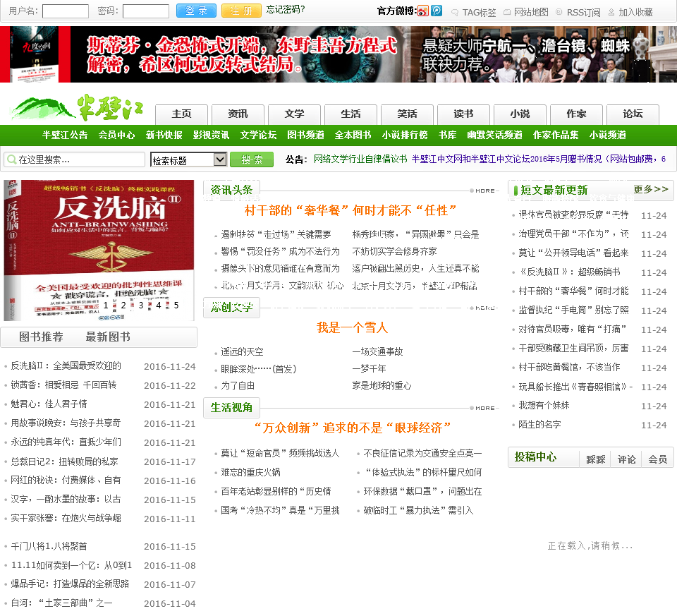The height and width of the screenshot is (616, 677).
Task: Click the green 搜索 button
Action: [252, 159]
